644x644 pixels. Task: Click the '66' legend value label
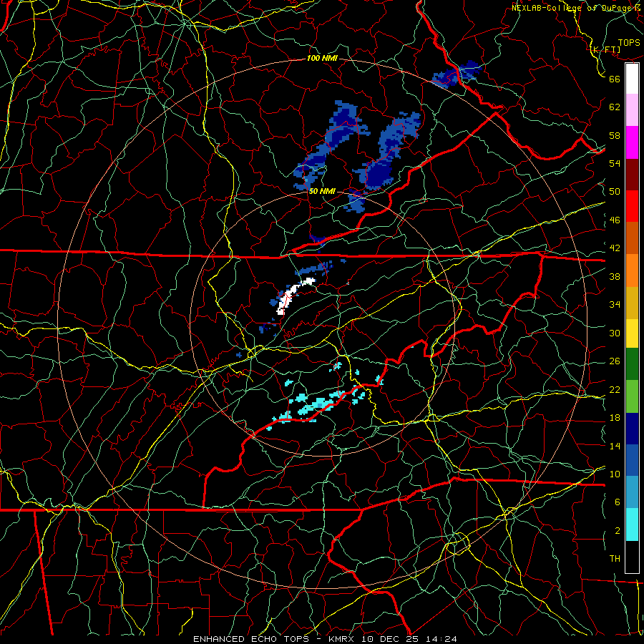(615, 79)
